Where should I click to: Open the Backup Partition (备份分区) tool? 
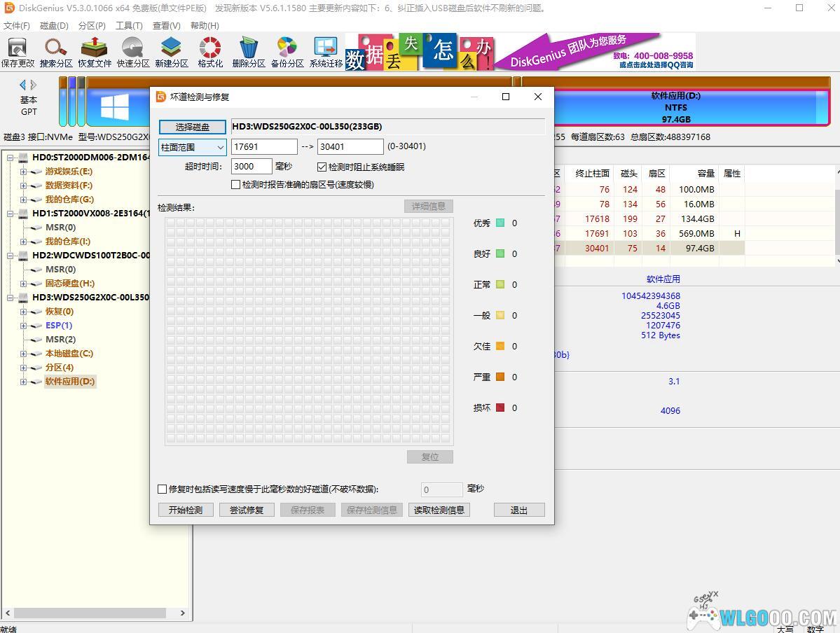pos(287,52)
